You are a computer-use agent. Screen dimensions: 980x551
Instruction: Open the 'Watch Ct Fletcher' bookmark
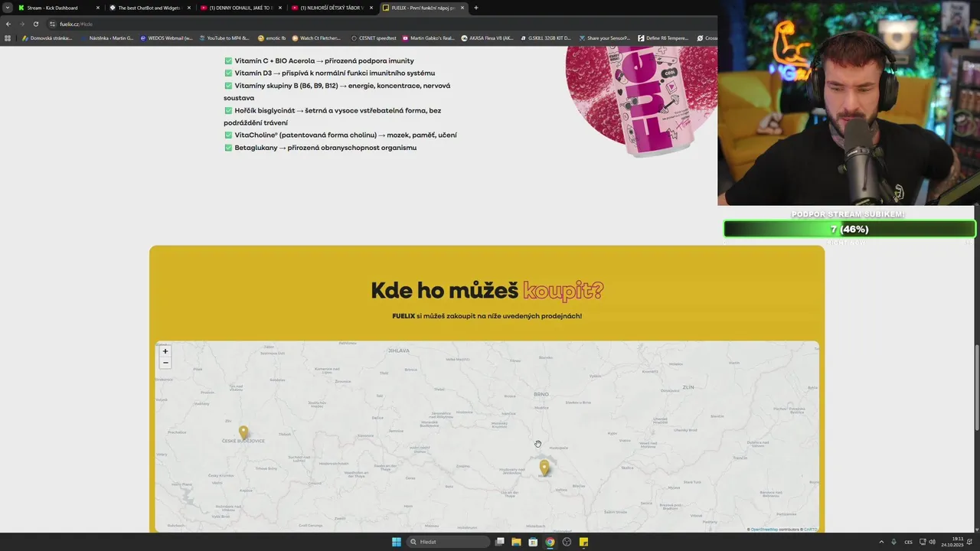(316, 37)
